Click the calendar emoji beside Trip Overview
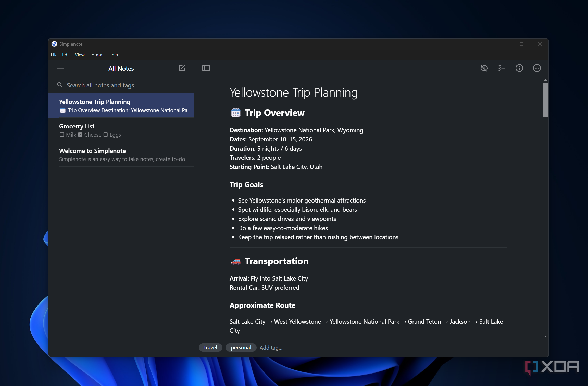Viewport: 588px width, 386px height. pyautogui.click(x=236, y=113)
